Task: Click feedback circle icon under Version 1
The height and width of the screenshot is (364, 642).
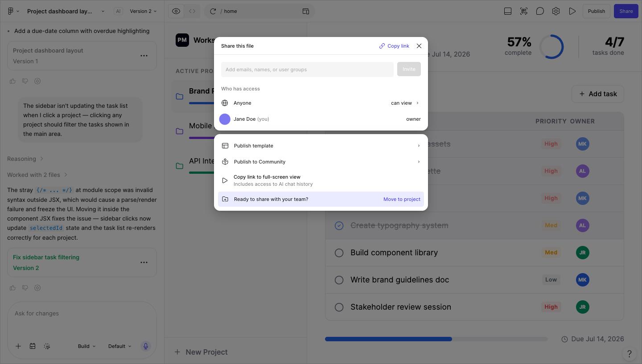Action: (37, 81)
